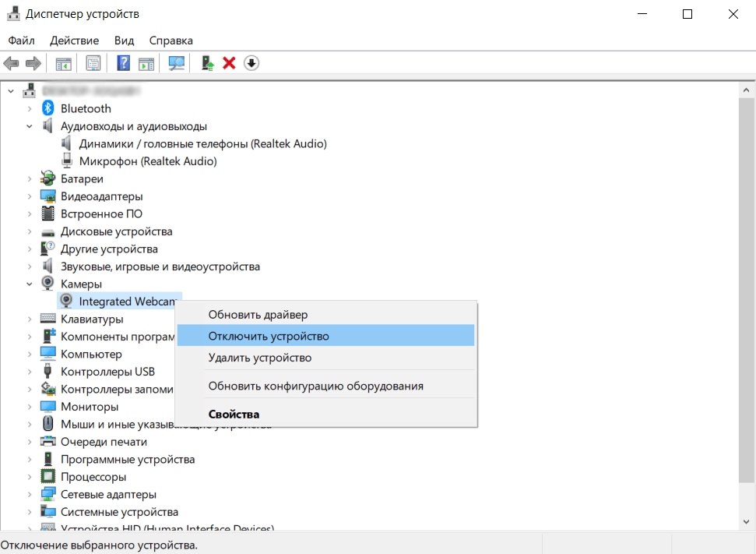Open the Help toolbar icon

point(123,62)
